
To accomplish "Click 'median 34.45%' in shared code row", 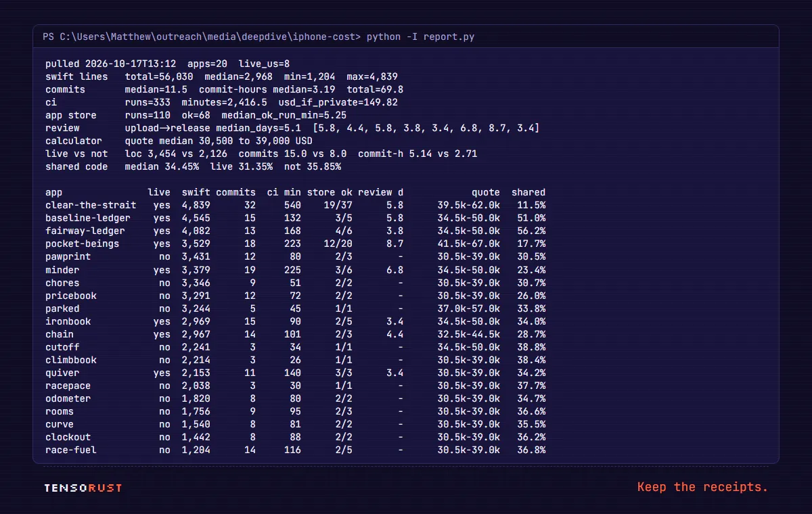I will (162, 166).
